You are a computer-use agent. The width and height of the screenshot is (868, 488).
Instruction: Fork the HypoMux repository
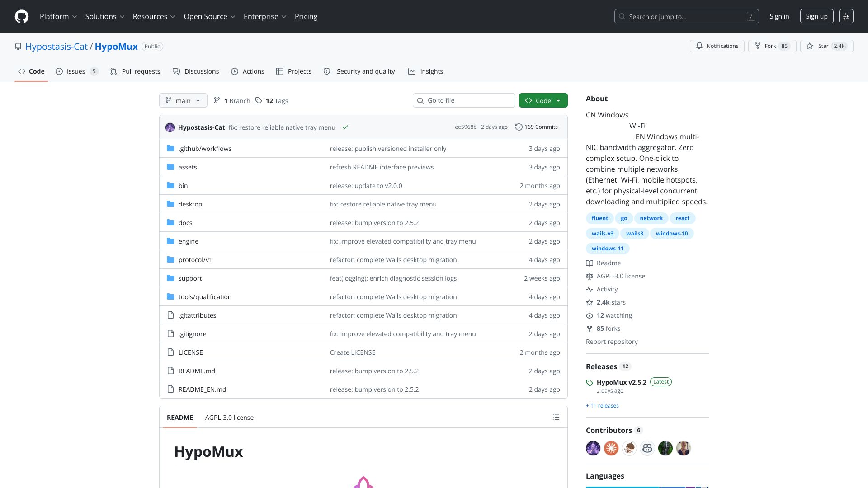click(x=772, y=46)
